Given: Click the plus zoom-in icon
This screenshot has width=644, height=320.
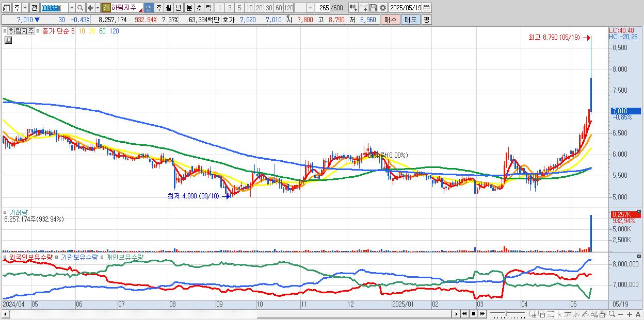Looking at the screenshot, I should (630, 314).
